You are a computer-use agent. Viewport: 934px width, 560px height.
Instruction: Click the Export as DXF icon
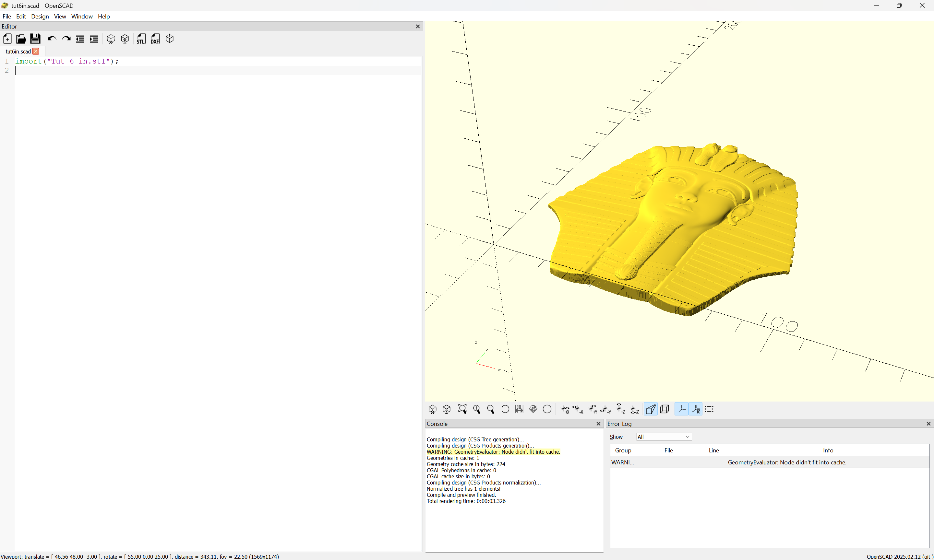155,39
